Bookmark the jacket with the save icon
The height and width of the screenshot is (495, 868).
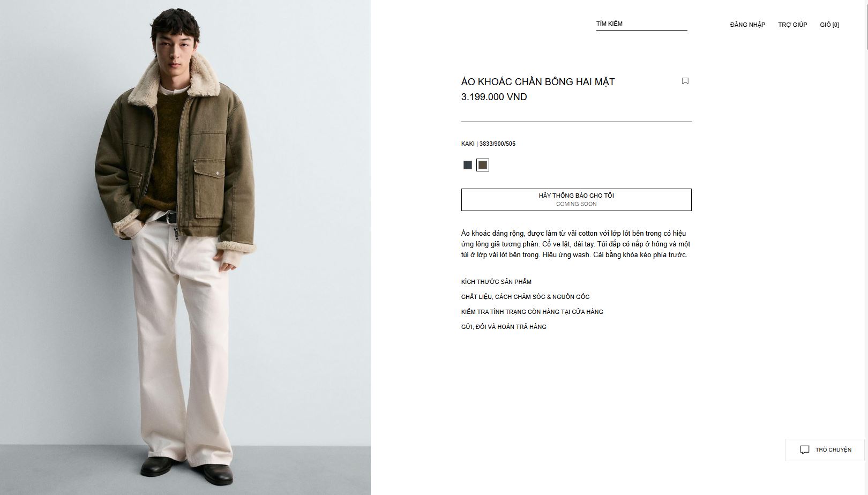click(x=685, y=81)
